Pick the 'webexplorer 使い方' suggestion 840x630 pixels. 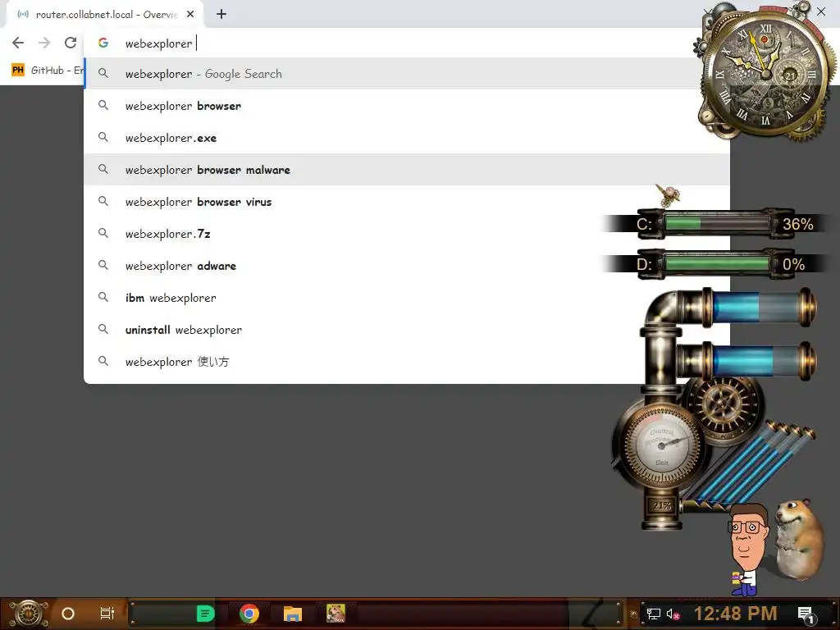pyautogui.click(x=407, y=362)
